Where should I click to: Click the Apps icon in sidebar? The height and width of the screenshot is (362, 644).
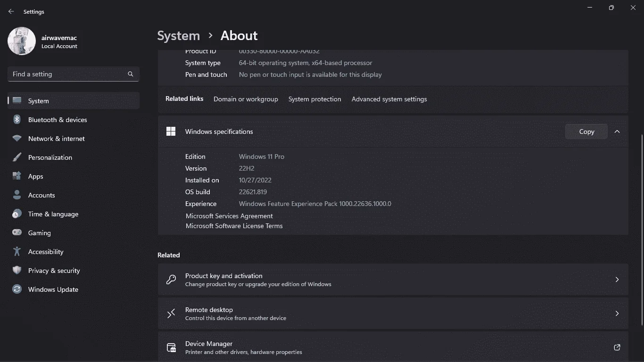(17, 176)
